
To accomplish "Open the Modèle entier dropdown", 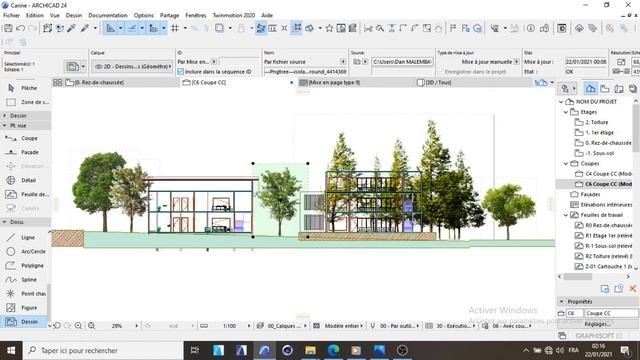I will (x=338, y=326).
